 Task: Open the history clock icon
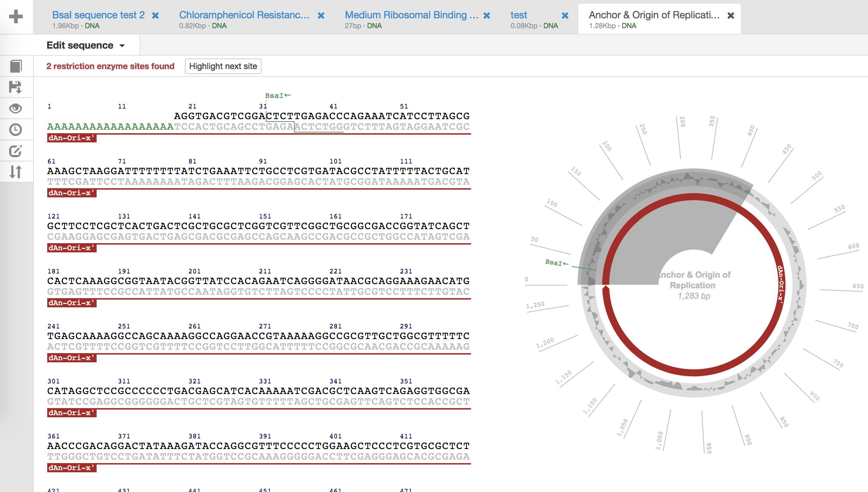tap(16, 130)
